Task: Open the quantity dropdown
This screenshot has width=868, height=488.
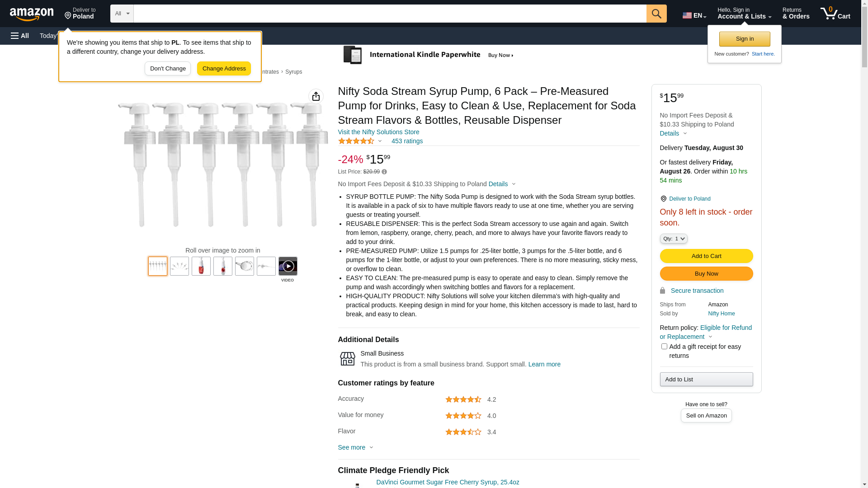Action: 673,239
